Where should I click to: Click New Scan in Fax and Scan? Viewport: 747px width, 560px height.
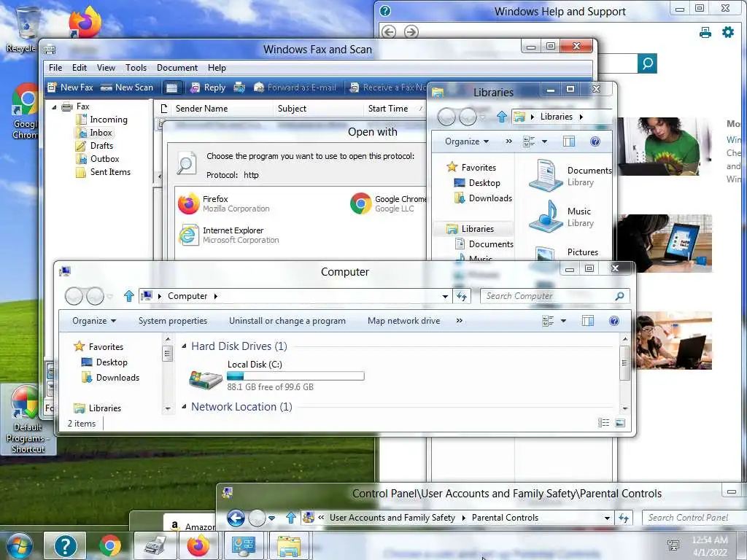pos(127,87)
